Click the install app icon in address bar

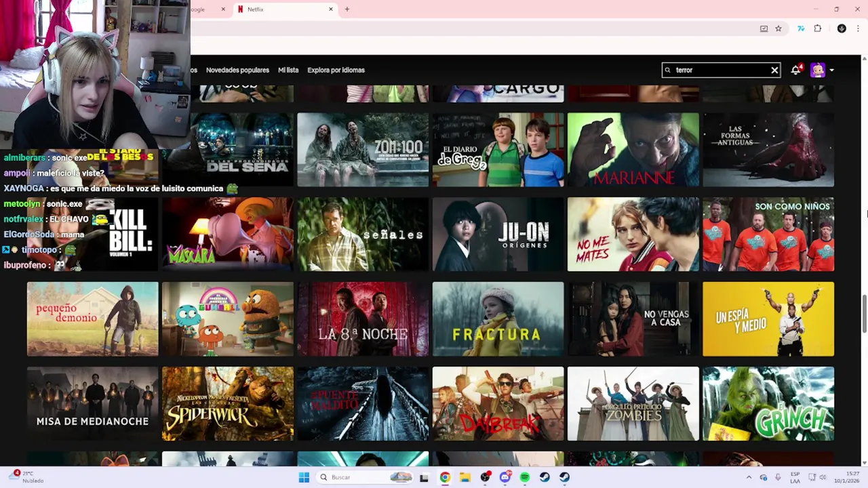(x=764, y=28)
